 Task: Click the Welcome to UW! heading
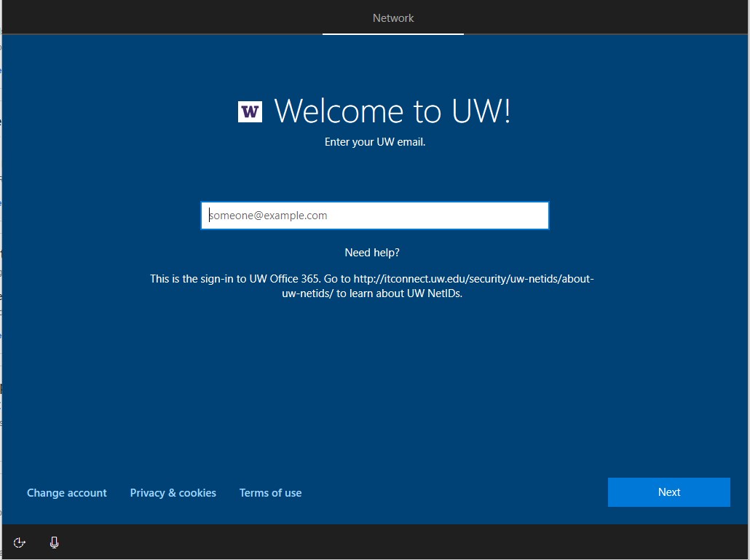click(x=392, y=111)
